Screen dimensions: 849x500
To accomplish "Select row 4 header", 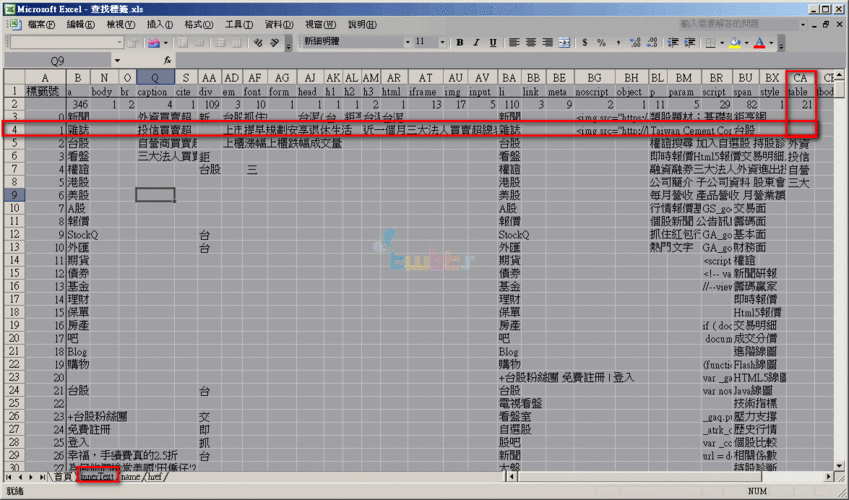I will (x=14, y=130).
